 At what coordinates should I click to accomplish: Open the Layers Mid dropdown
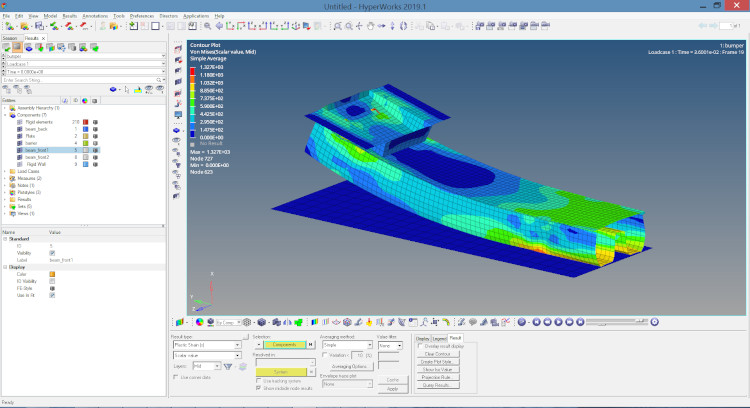coord(205,366)
